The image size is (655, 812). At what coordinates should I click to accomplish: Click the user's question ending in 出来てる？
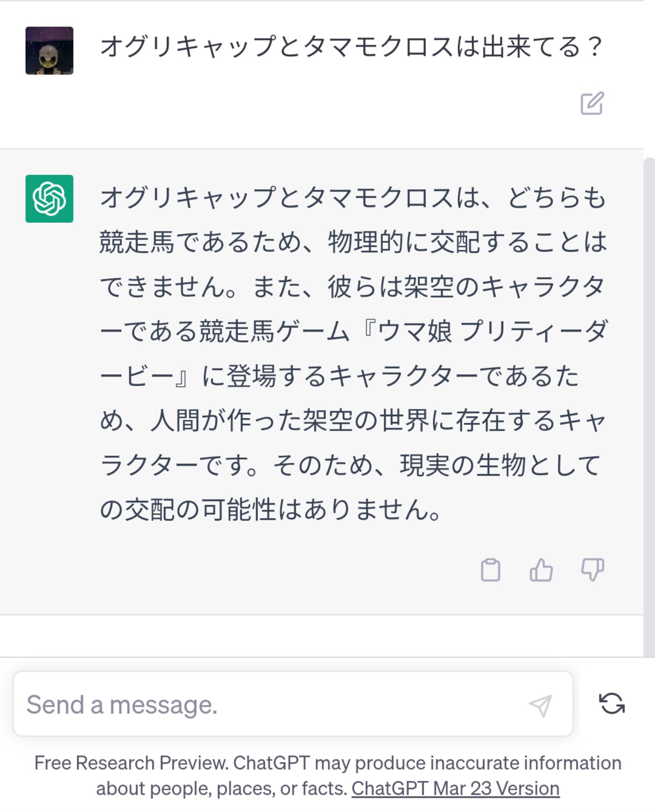tap(351, 47)
